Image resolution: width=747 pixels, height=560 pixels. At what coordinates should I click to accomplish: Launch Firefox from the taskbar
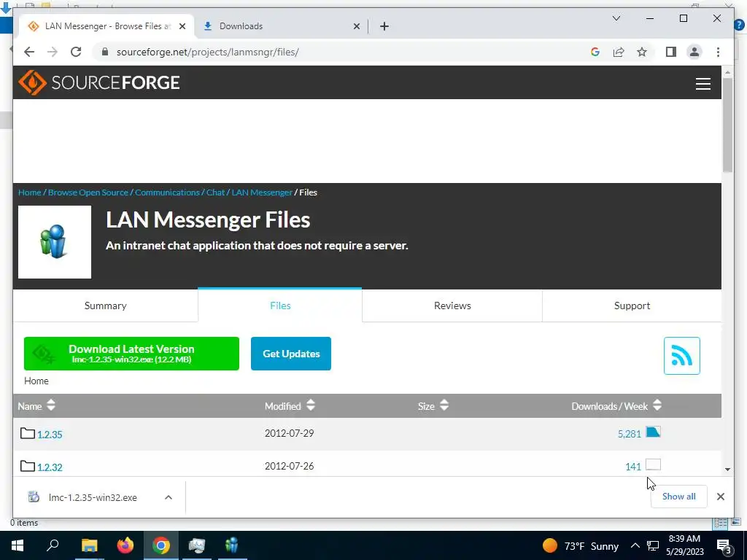125,545
